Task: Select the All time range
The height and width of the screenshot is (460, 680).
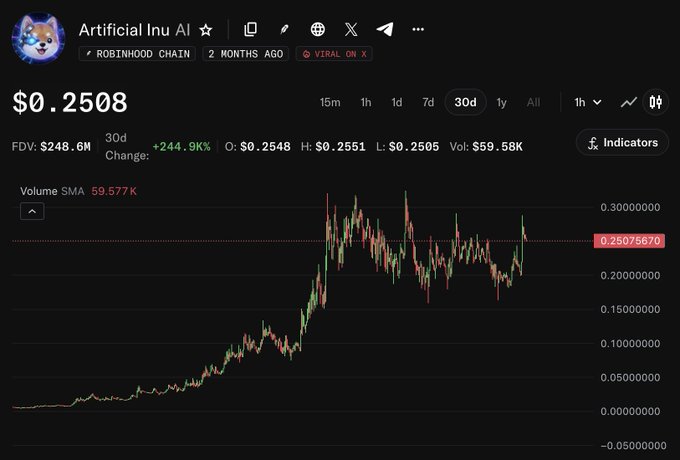Action: (x=533, y=102)
